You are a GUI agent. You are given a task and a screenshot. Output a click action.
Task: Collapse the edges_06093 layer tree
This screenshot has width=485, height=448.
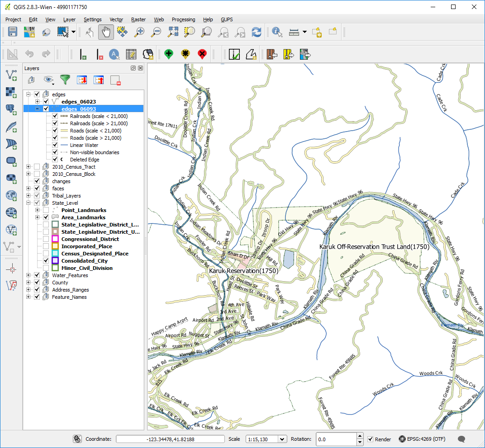38,109
